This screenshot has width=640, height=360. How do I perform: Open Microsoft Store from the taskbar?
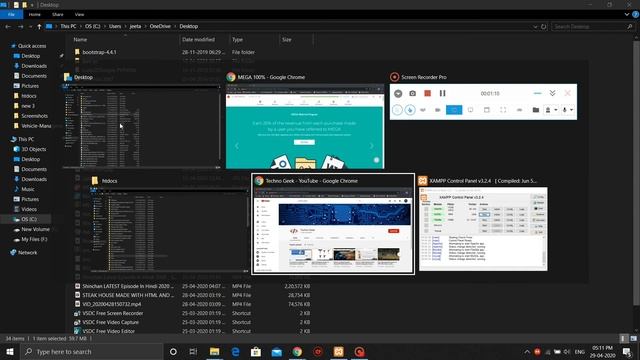point(256,351)
